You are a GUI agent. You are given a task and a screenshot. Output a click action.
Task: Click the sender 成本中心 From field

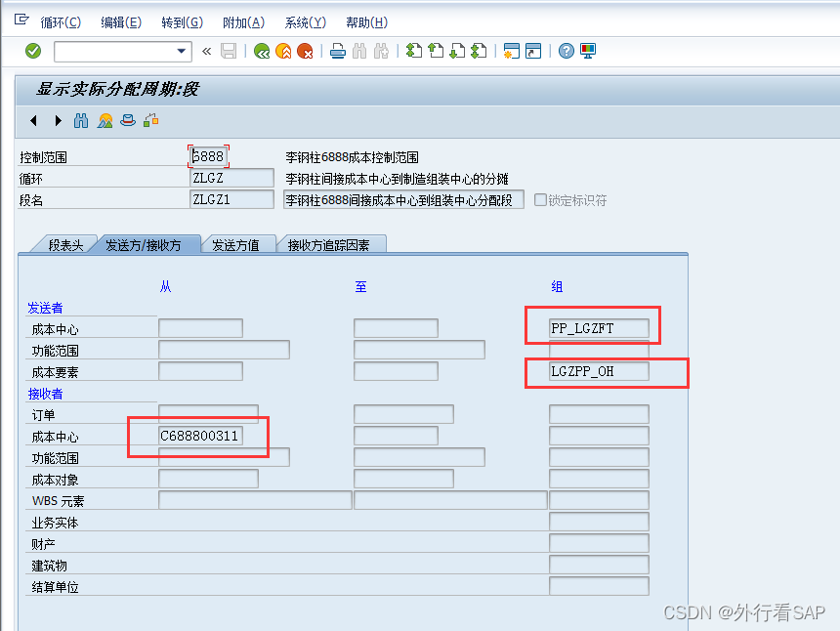tap(201, 328)
